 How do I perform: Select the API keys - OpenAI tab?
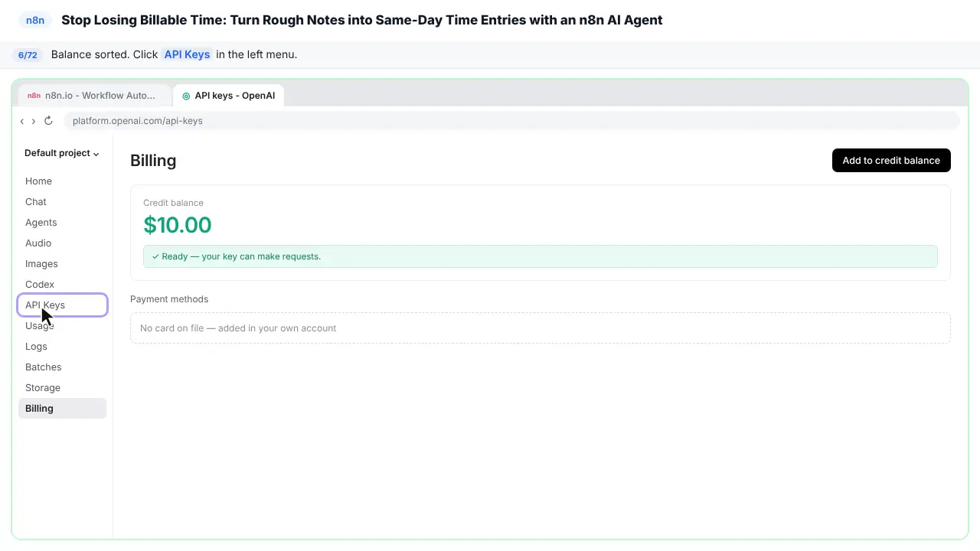click(229, 95)
